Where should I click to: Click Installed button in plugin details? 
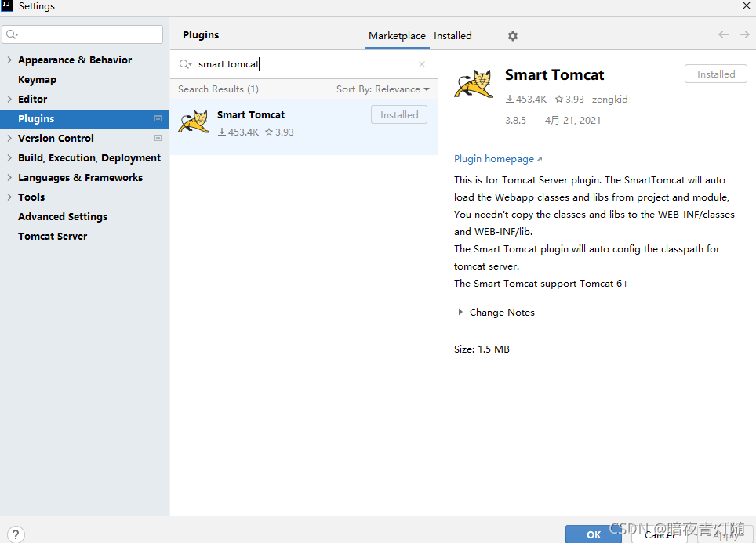(x=715, y=74)
